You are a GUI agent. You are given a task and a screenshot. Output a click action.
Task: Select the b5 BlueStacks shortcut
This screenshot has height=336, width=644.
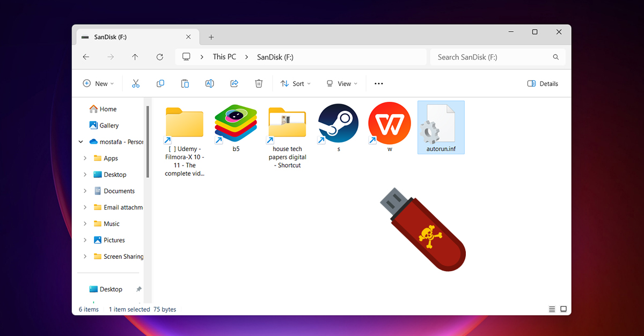[236, 129]
